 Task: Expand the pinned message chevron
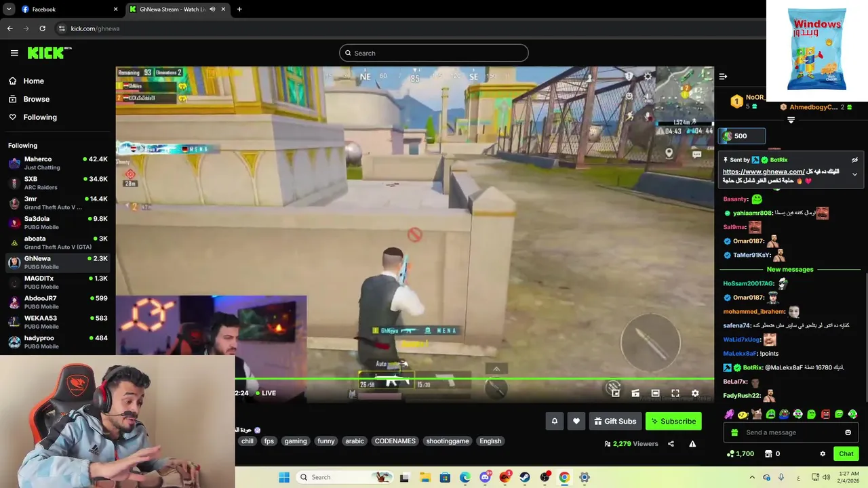[x=854, y=174]
